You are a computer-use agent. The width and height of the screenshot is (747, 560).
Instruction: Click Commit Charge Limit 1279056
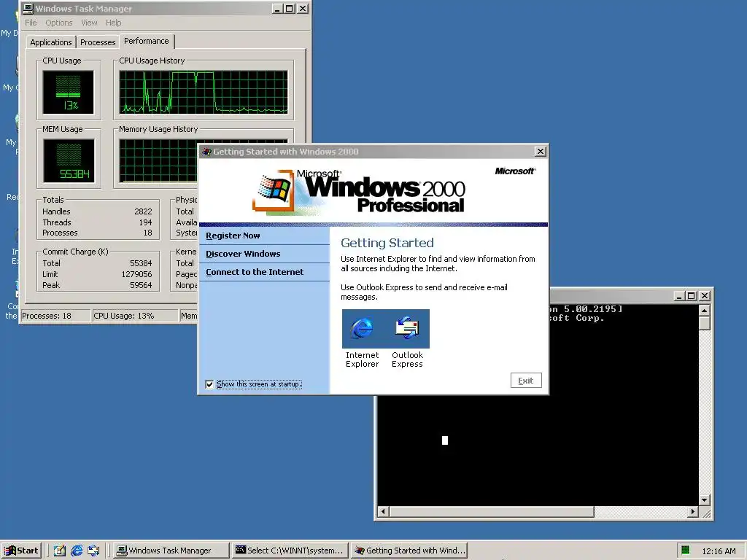pos(136,274)
